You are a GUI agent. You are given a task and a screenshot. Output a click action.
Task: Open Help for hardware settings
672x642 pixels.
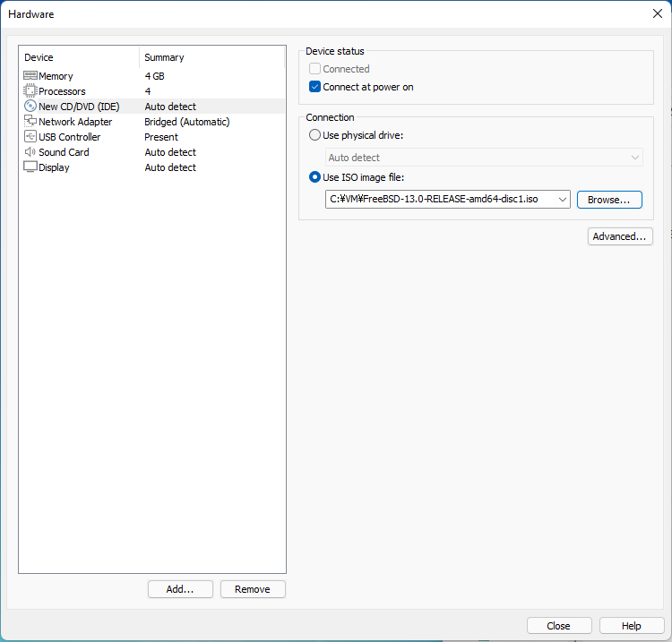pyautogui.click(x=632, y=626)
